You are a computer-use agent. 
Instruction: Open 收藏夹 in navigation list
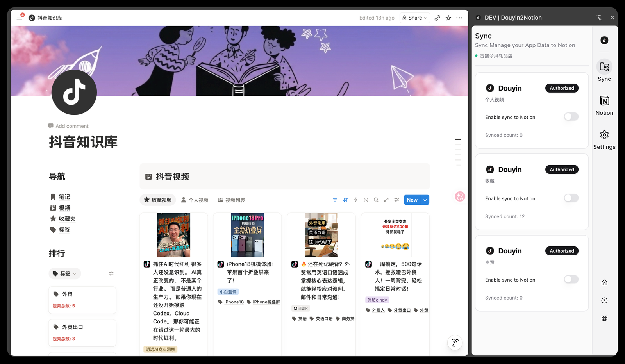63,219
